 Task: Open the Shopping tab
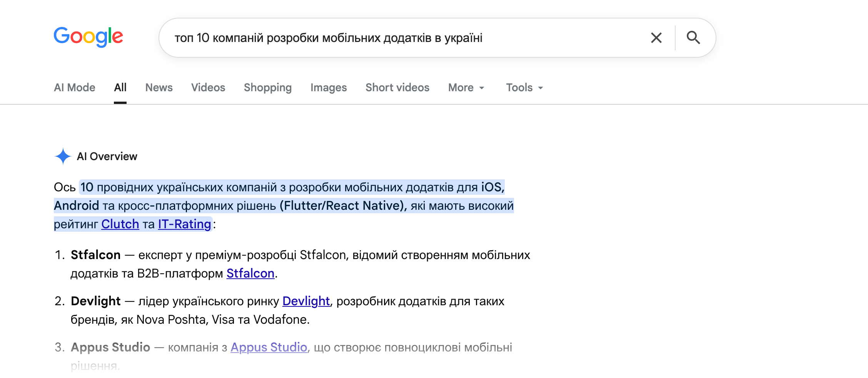click(x=268, y=88)
